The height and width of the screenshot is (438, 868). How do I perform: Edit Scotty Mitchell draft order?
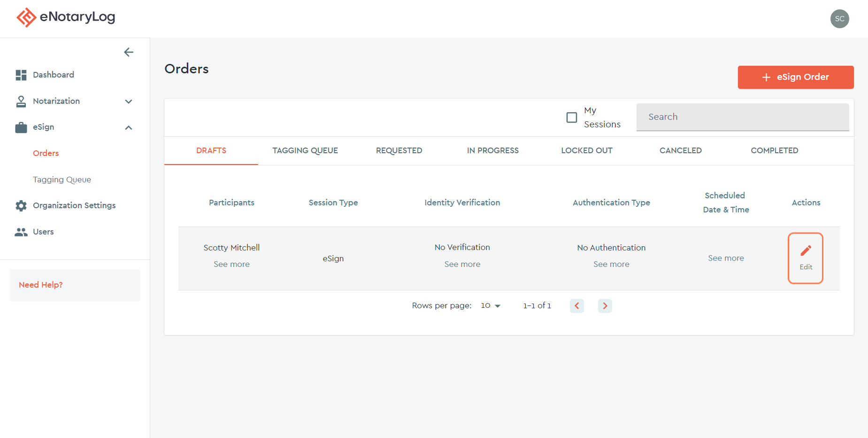coord(806,258)
